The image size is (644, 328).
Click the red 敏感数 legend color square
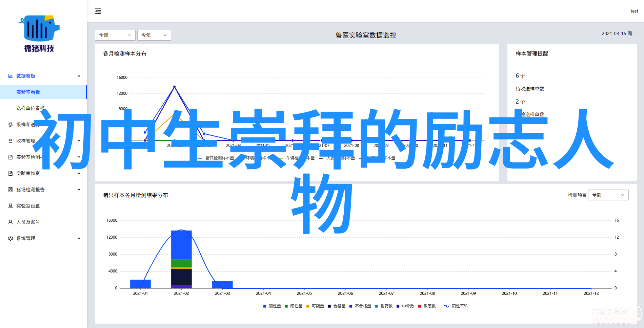pos(419,306)
